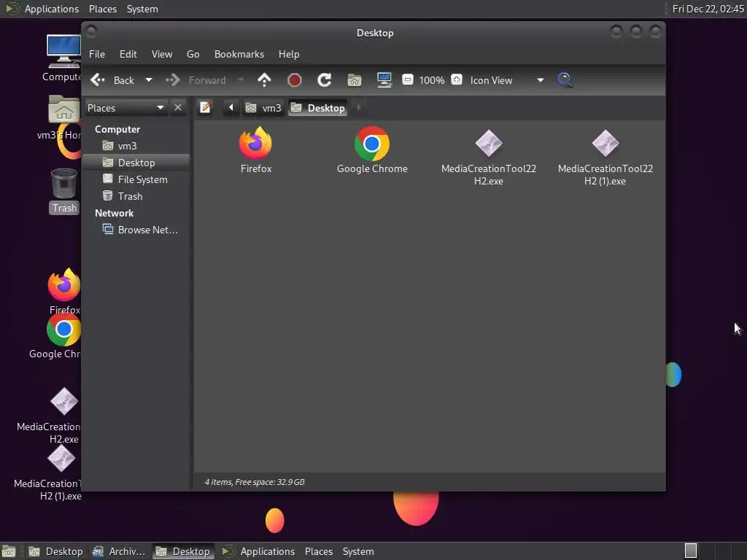Screen dimensions: 747x560
Task: Open the Places sidebar dropdown
Action: pyautogui.click(x=125, y=108)
